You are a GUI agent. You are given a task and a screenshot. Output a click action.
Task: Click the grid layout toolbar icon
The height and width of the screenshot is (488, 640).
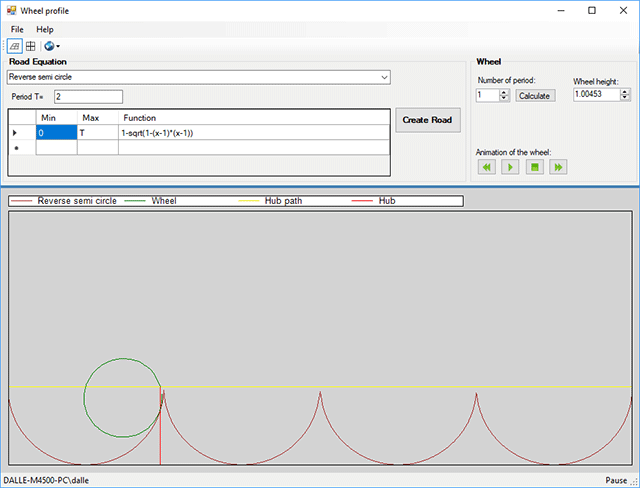click(x=31, y=46)
